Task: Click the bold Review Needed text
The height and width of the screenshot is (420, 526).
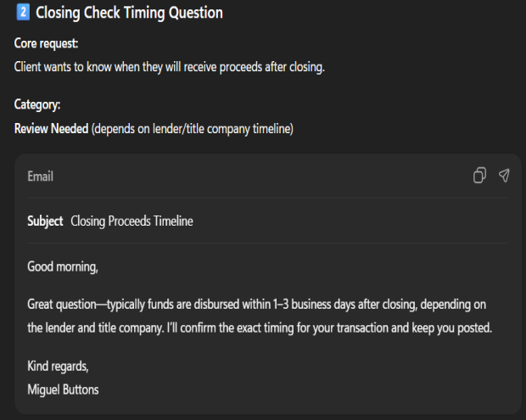Action: [x=51, y=129]
